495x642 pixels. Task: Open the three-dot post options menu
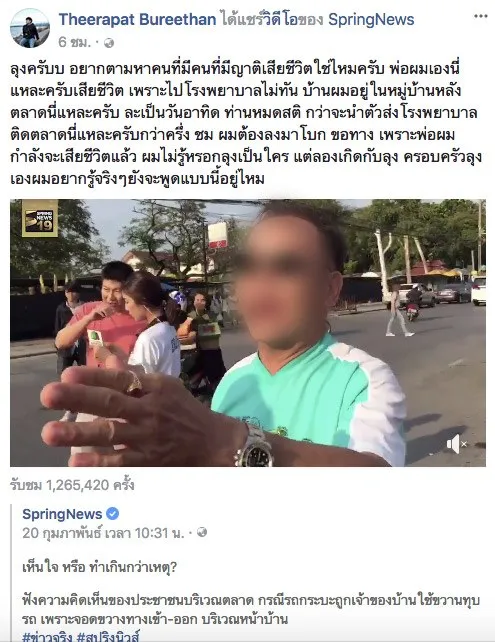coord(481,16)
